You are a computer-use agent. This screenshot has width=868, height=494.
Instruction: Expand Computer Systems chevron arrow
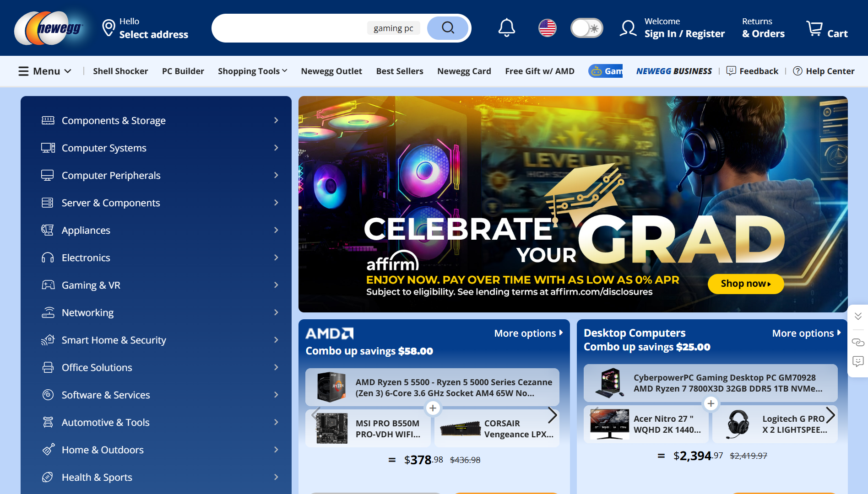point(276,148)
